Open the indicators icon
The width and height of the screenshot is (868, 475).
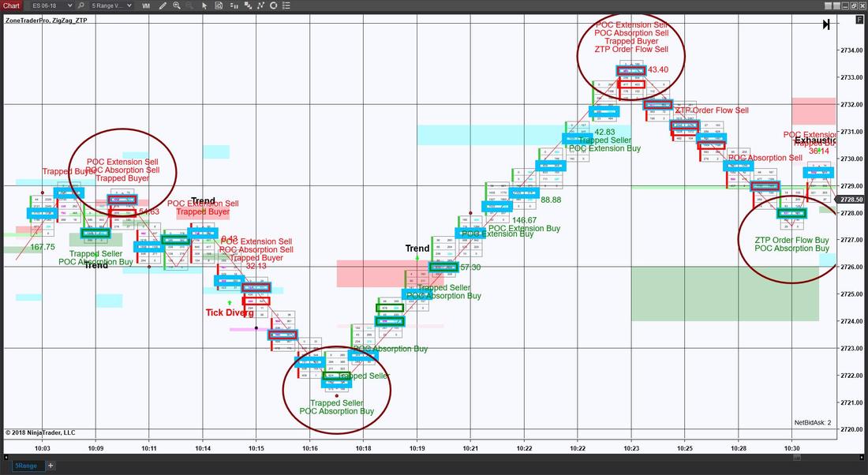point(260,6)
